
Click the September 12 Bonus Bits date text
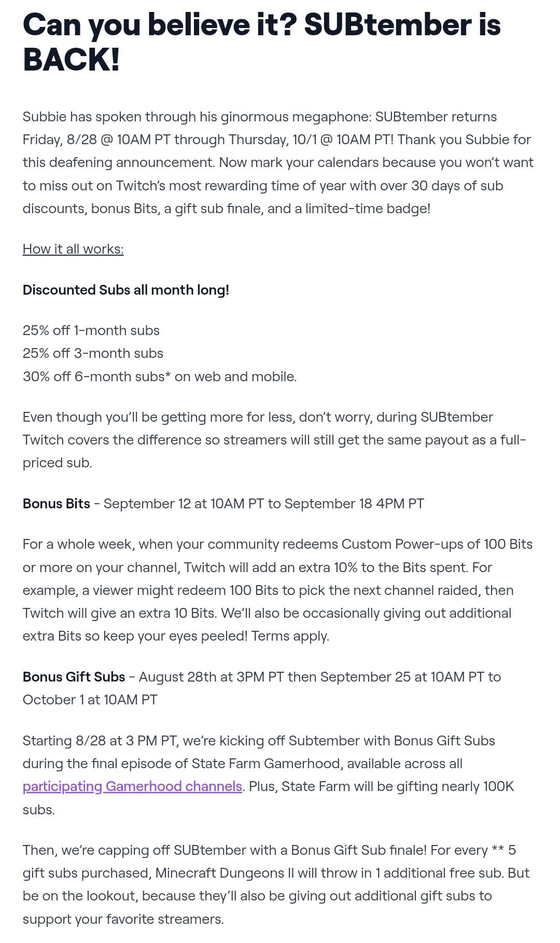point(264,504)
